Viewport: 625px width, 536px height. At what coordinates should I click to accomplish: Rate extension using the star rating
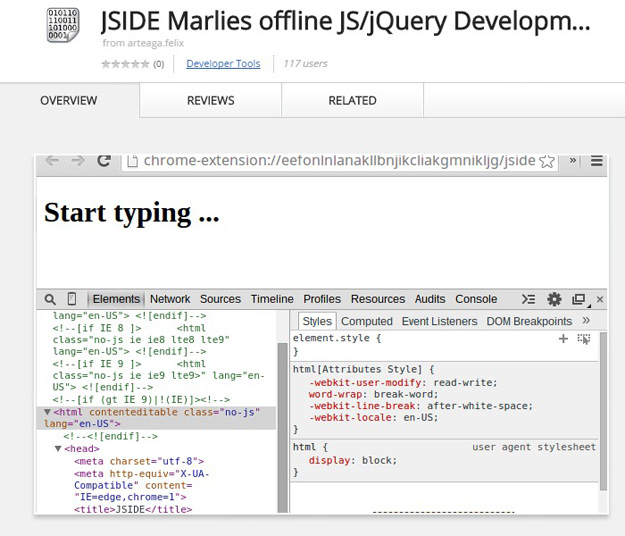click(x=125, y=64)
